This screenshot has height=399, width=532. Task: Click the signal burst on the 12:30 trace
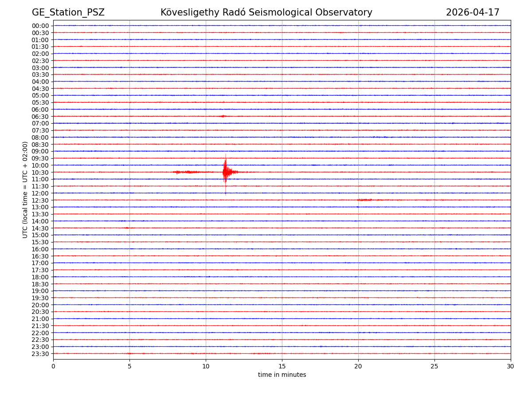pos(364,200)
